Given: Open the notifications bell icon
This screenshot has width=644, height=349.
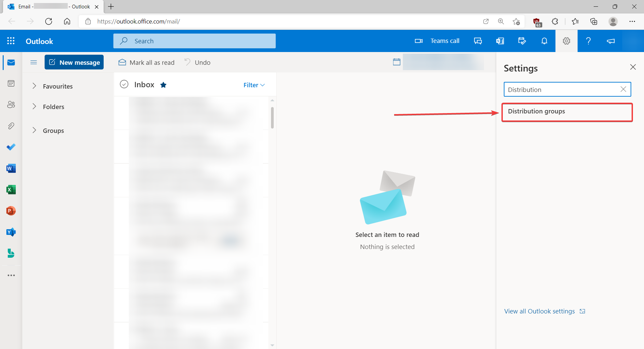Looking at the screenshot, I should pyautogui.click(x=544, y=41).
